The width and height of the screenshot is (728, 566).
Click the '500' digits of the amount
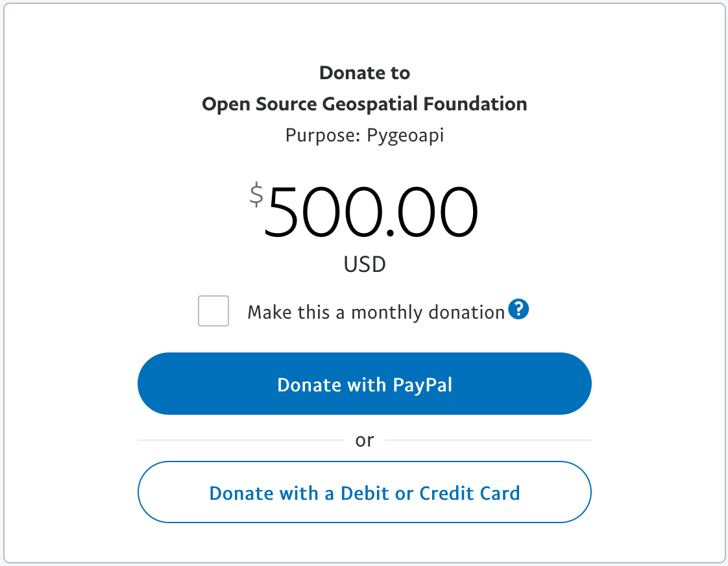pos(324,211)
